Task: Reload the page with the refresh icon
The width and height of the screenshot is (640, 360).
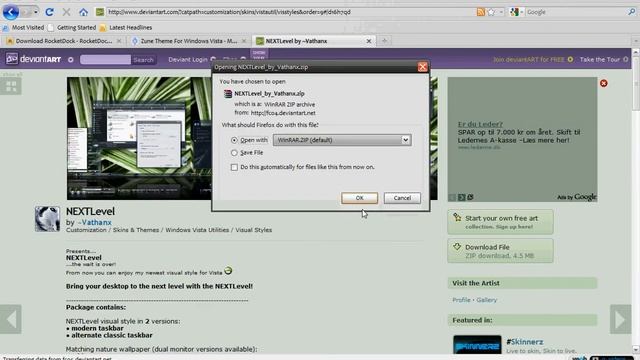Action: (x=49, y=12)
